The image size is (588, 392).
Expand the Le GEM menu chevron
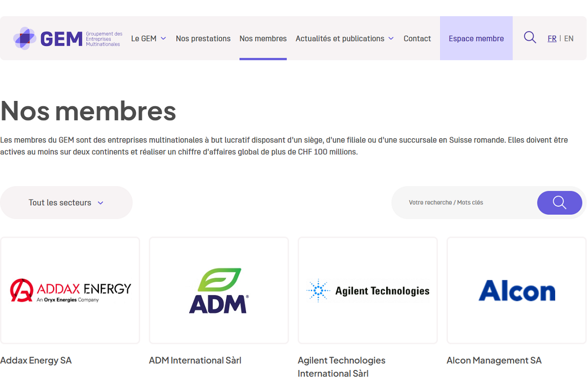pos(164,39)
